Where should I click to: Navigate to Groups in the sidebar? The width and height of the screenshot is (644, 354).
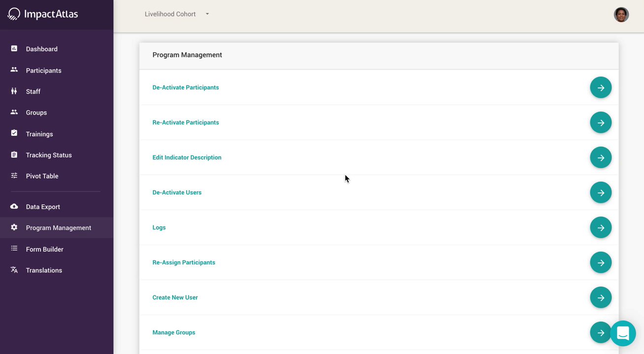click(57, 113)
